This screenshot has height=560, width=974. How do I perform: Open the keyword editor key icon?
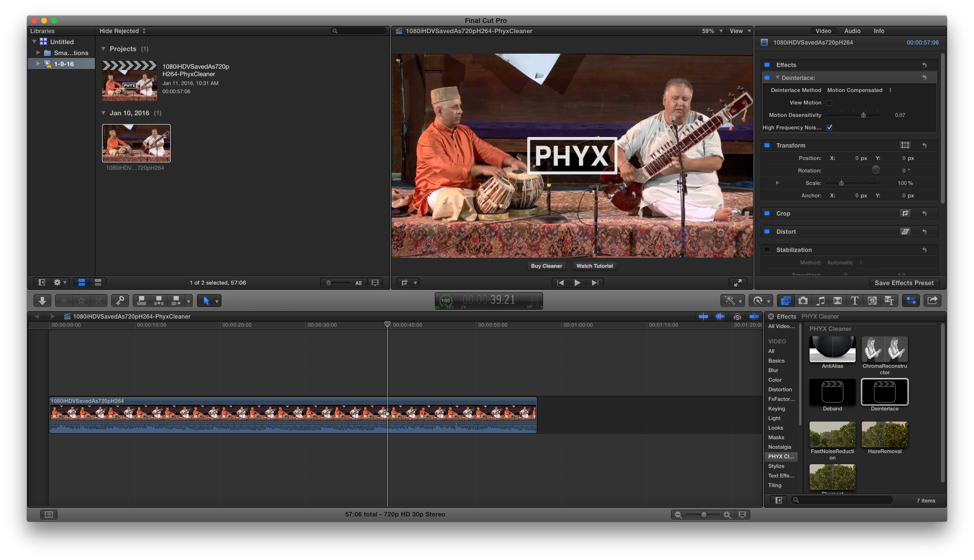(x=120, y=300)
